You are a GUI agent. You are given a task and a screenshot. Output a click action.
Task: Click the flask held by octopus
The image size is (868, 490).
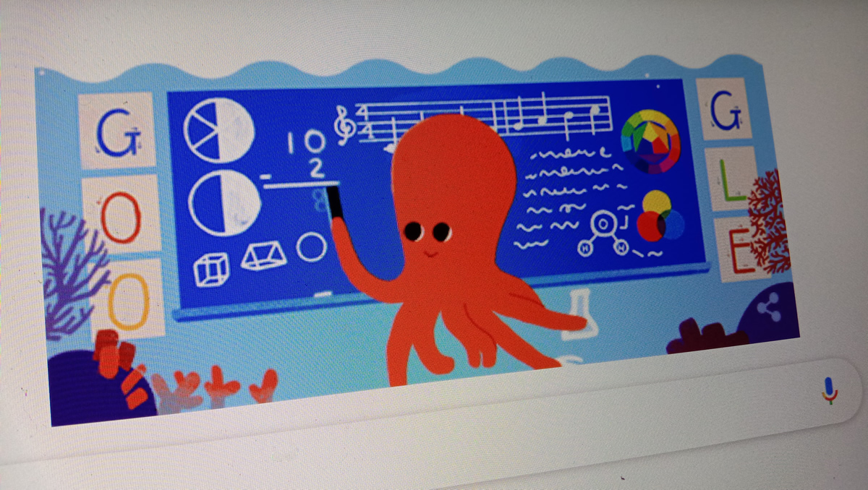point(584,312)
